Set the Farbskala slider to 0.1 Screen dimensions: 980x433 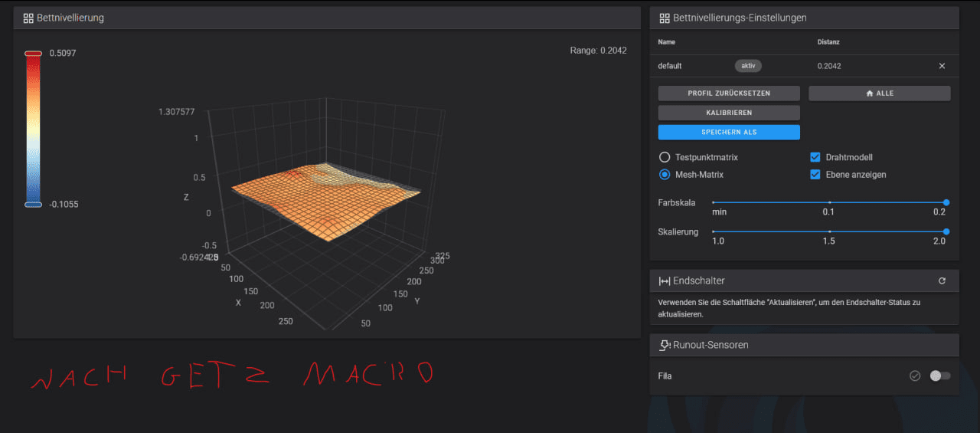[829, 202]
